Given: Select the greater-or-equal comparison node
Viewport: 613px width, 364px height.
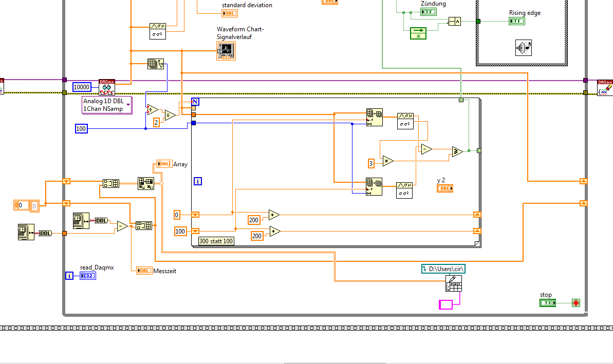Looking at the screenshot, I should coord(457,151).
